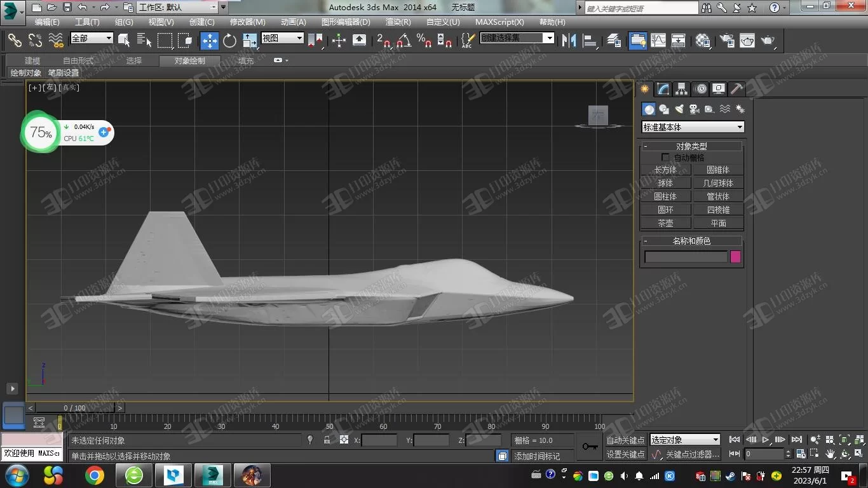Screen dimensions: 868x488
Task: Toggle the selection lock padlock icon
Action: [327, 440]
